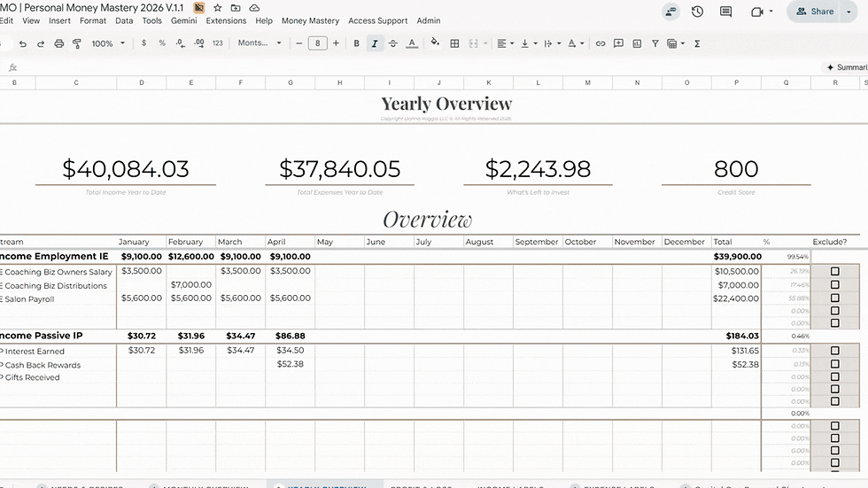Image resolution: width=868 pixels, height=488 pixels.
Task: Click the merge cells icon
Action: coord(473,43)
